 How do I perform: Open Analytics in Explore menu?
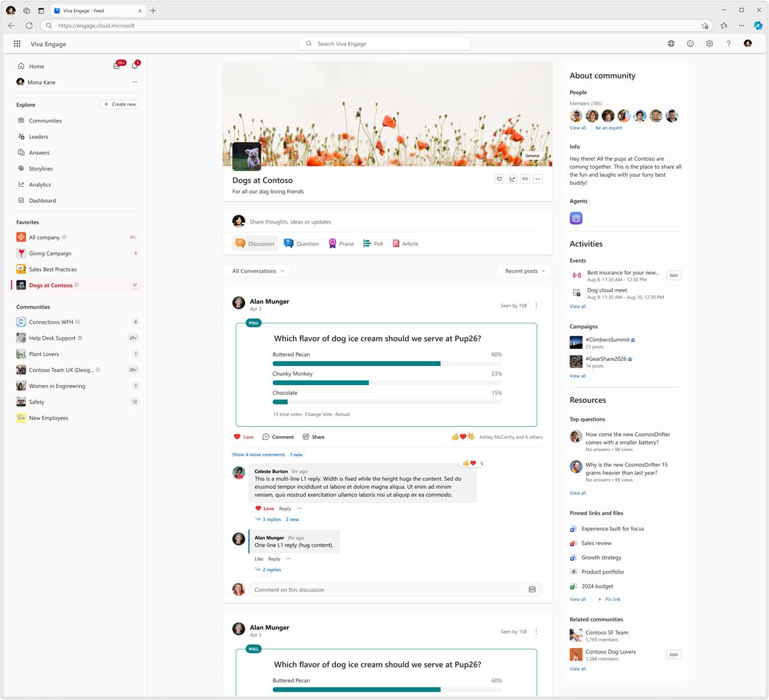(x=40, y=185)
